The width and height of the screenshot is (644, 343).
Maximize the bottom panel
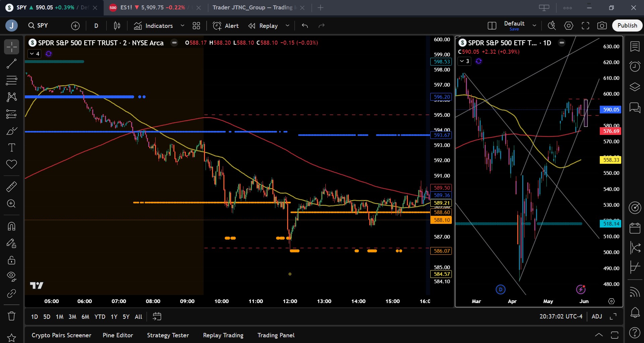(x=614, y=335)
